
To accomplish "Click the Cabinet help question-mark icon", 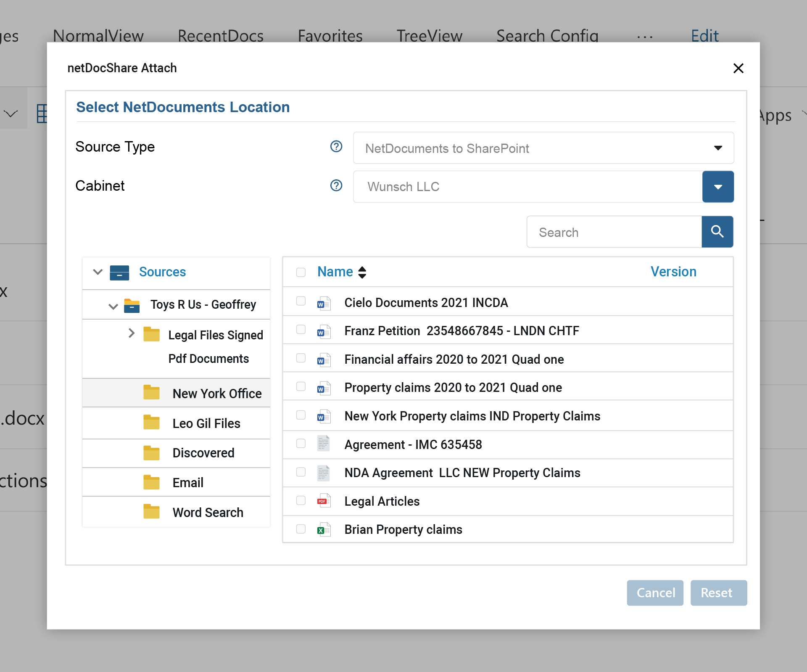I will coord(336,186).
